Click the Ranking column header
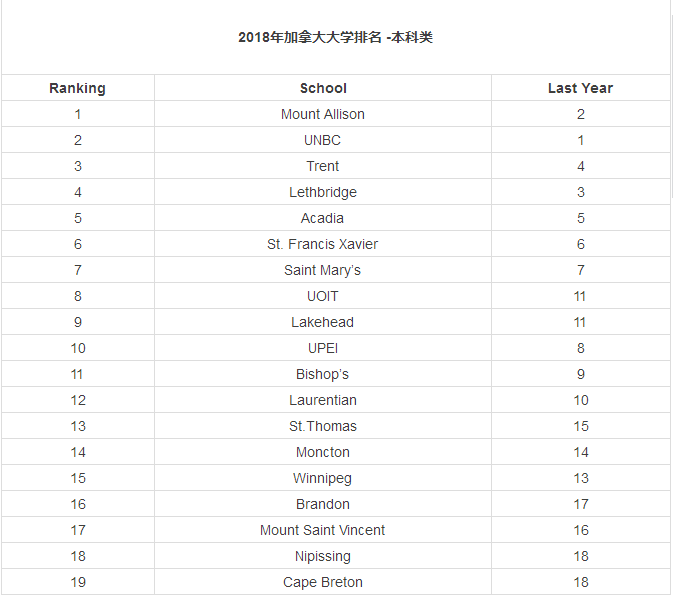This screenshot has width=673, height=596. coord(77,88)
